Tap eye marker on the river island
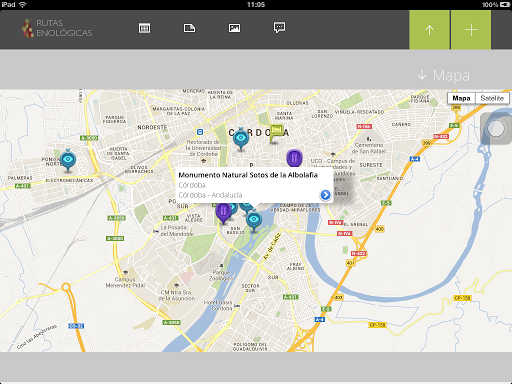The width and height of the screenshot is (512, 384). [x=254, y=220]
